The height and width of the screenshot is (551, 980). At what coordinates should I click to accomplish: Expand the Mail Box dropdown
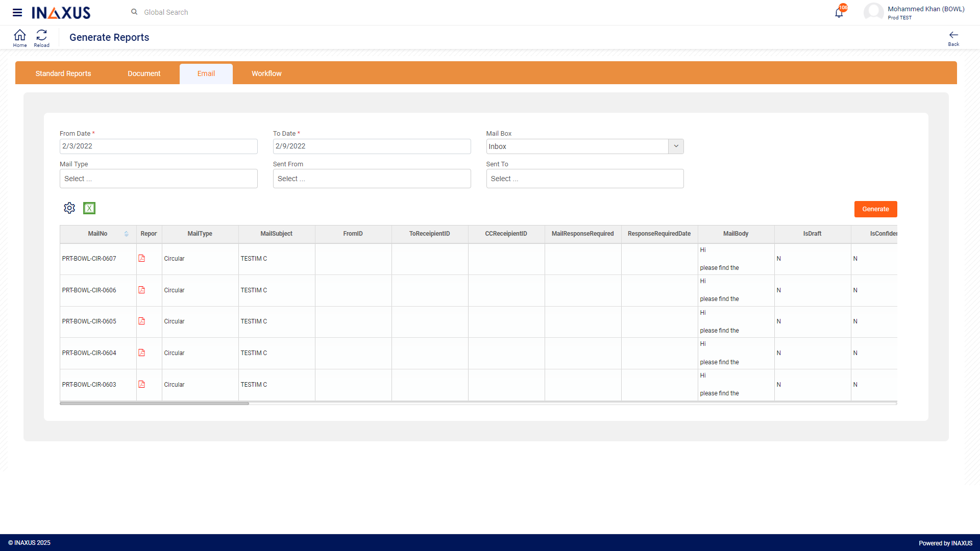tap(676, 146)
